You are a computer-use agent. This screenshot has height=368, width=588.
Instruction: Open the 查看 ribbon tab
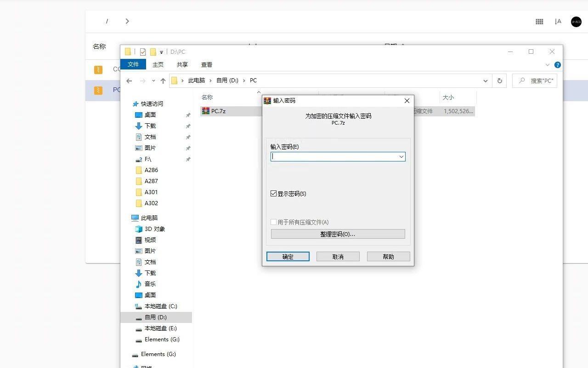click(x=207, y=65)
